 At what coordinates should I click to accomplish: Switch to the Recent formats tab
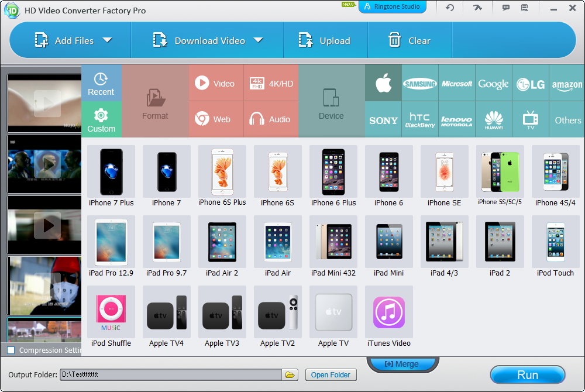101,83
